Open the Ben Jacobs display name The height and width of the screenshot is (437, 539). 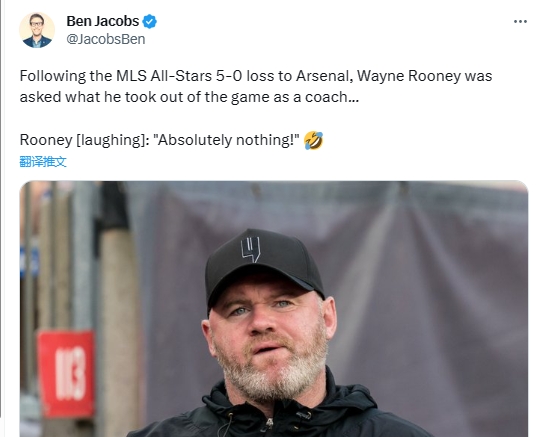[x=102, y=21]
